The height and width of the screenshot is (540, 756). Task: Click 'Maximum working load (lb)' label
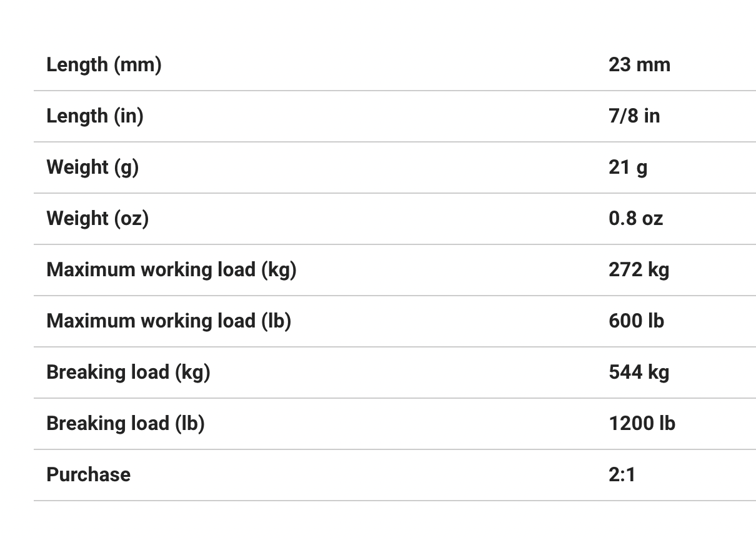[169, 321]
